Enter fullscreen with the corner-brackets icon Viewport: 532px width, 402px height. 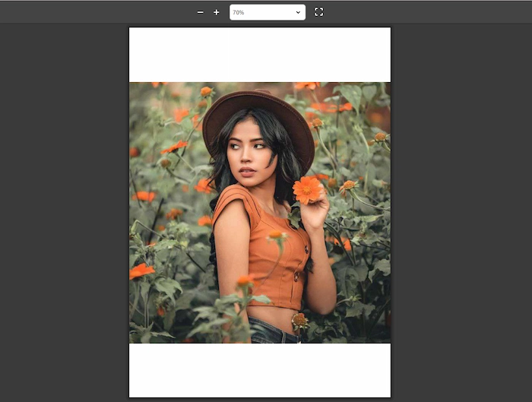318,12
